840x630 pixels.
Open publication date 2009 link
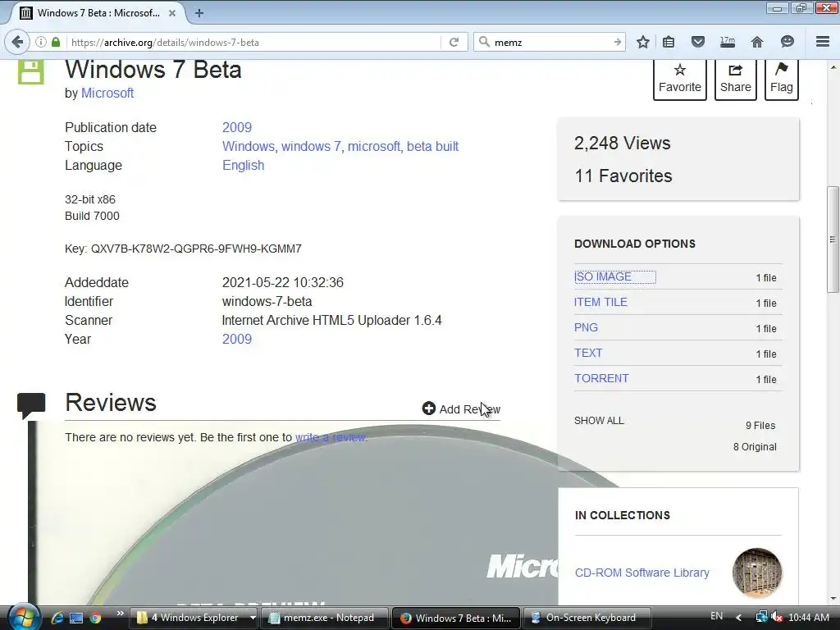point(237,127)
